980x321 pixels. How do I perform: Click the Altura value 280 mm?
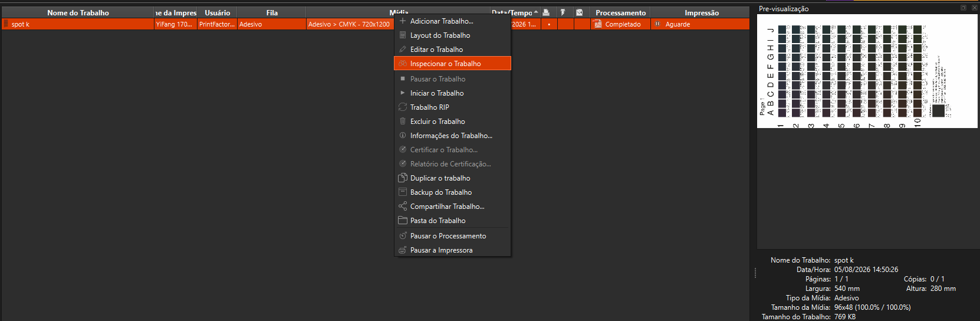coord(943,289)
